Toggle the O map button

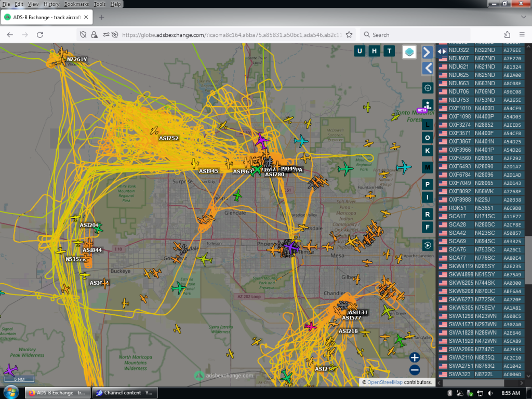428,138
